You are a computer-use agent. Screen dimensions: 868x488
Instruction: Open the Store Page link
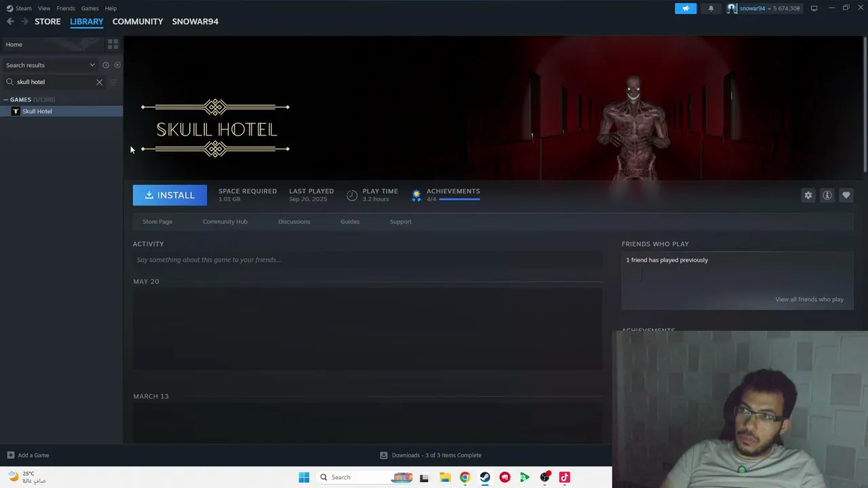coord(157,222)
